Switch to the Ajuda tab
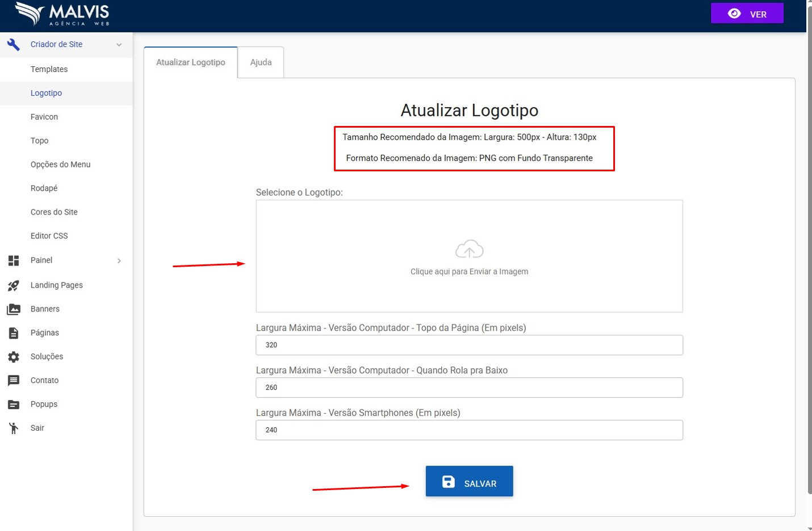Screen dimensions: 812x531 coord(261,62)
